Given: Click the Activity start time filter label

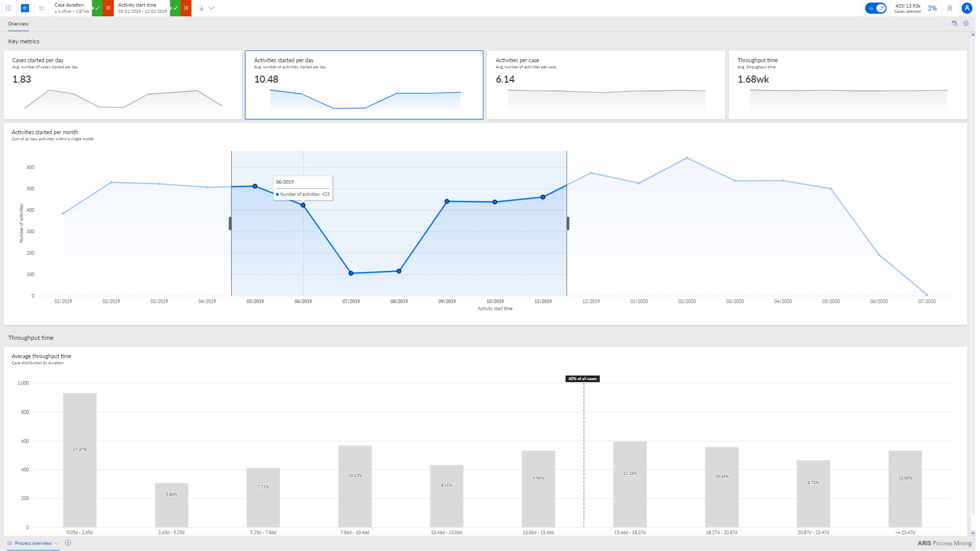Looking at the screenshot, I should pos(137,5).
